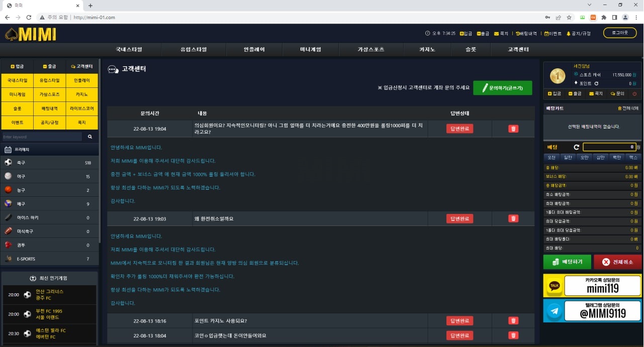644x347 pixels.
Task: Select 카지노 in the main navigation bar
Action: click(427, 50)
